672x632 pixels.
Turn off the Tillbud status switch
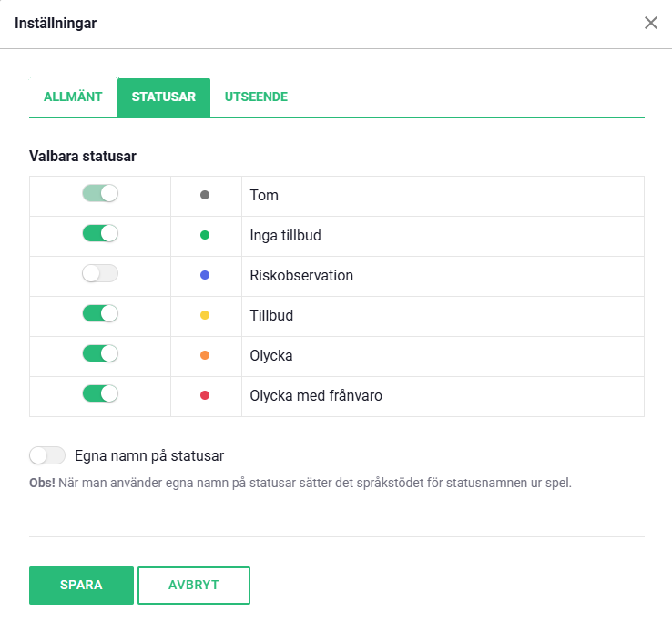pos(100,314)
